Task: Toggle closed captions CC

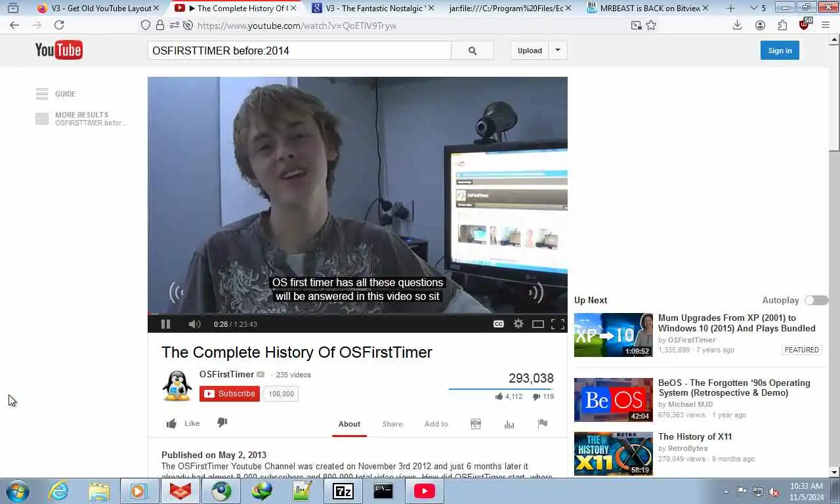Action: (x=499, y=324)
